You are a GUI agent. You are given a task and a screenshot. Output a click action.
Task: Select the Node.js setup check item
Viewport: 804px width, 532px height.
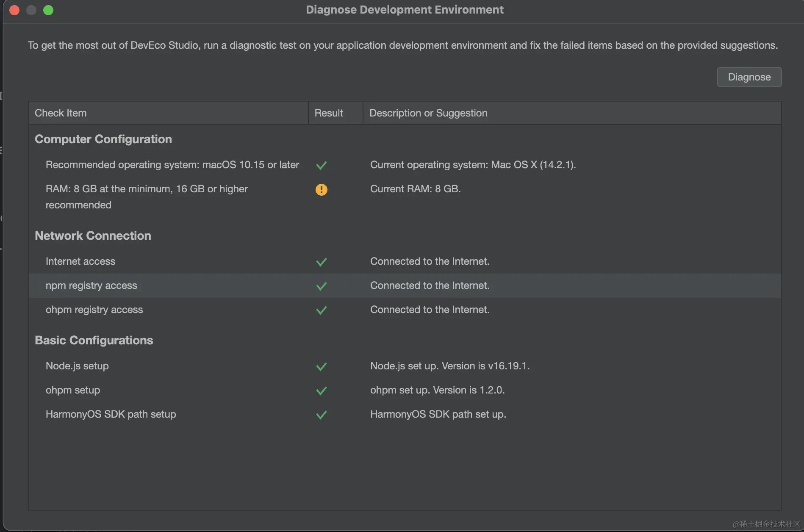click(77, 366)
